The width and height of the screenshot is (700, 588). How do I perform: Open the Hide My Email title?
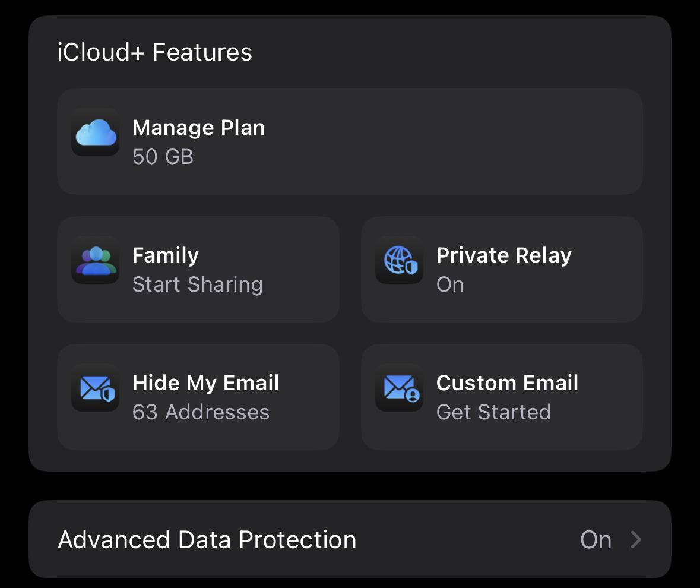[x=205, y=383]
